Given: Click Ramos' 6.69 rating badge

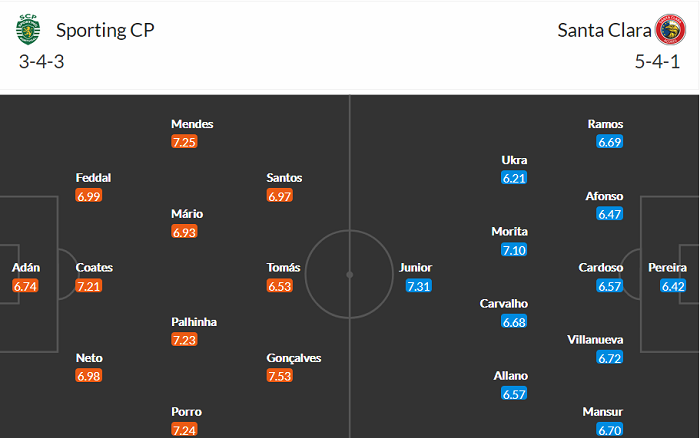Looking at the screenshot, I should click(610, 142).
